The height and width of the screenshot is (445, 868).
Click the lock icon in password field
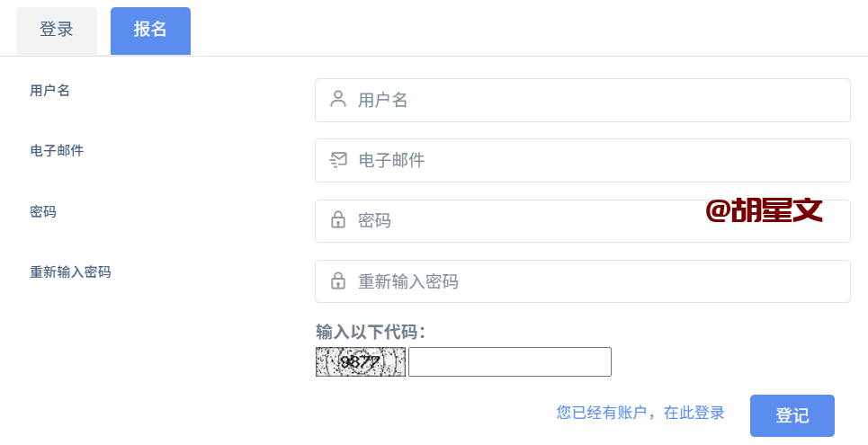point(338,220)
